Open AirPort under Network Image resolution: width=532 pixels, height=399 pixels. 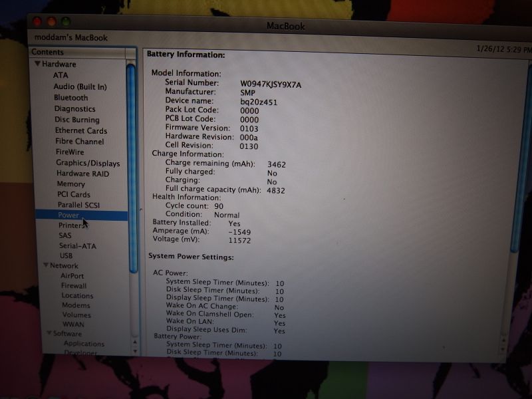click(x=72, y=276)
